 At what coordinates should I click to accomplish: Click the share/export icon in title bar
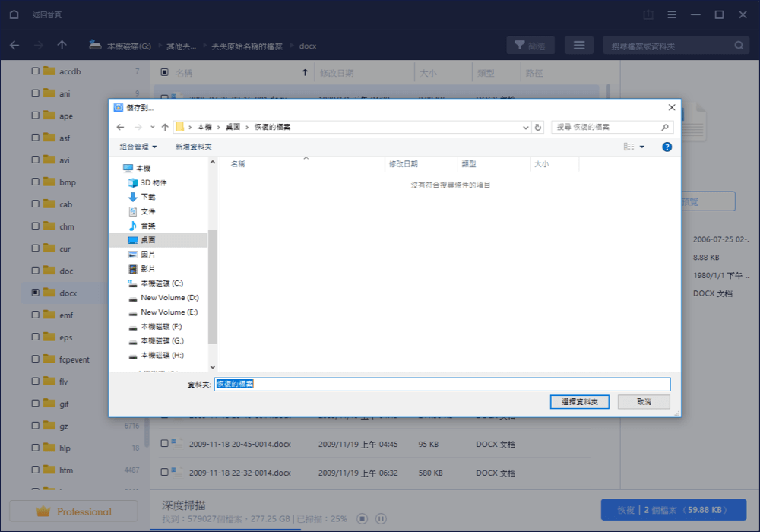(x=648, y=14)
